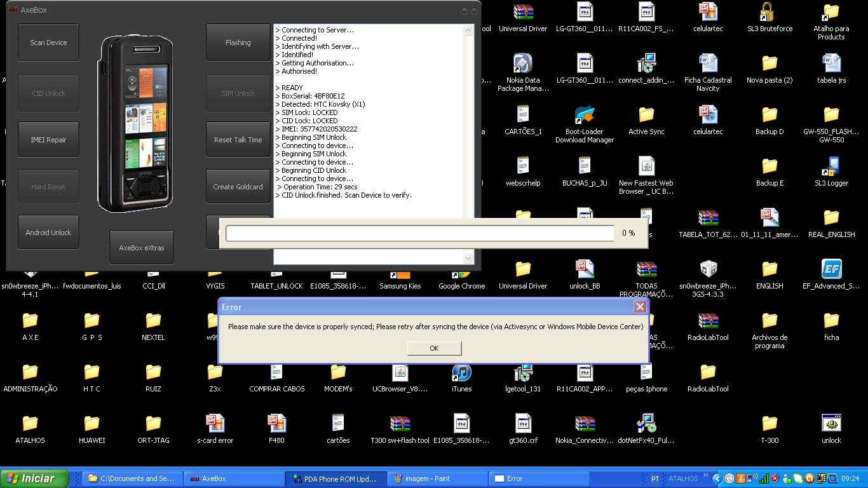The image size is (868, 488).
Task: Close the Error dialog with the X button
Action: click(640, 307)
